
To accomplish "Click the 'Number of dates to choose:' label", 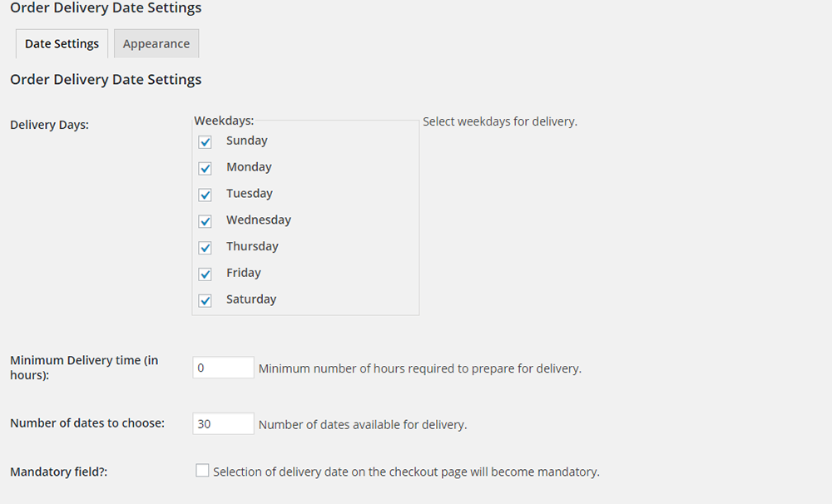I will [x=87, y=422].
